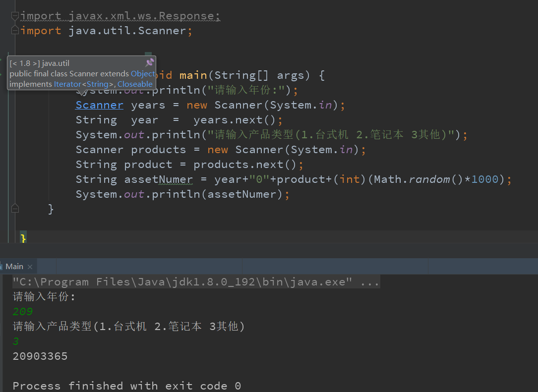Click 'Process finished with exit code 0' text
Viewport: 538px width, 392px height.
click(x=126, y=386)
